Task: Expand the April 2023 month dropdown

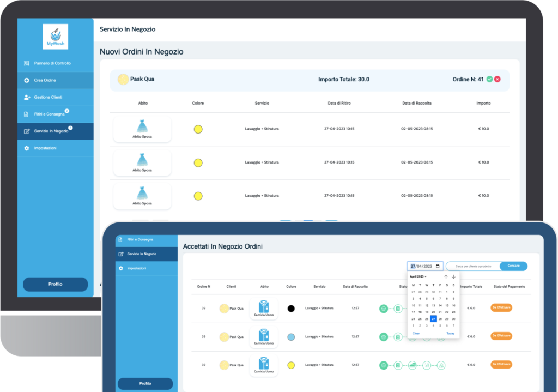Action: [418, 276]
